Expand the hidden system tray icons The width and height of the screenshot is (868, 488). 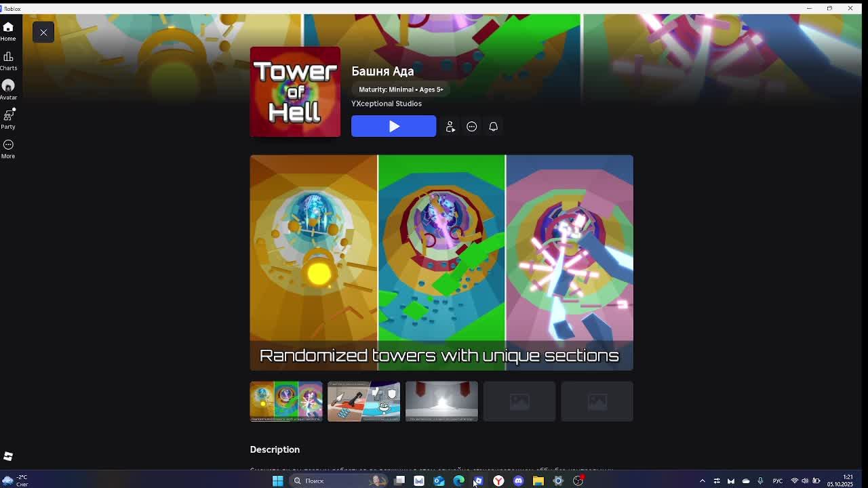click(x=703, y=481)
